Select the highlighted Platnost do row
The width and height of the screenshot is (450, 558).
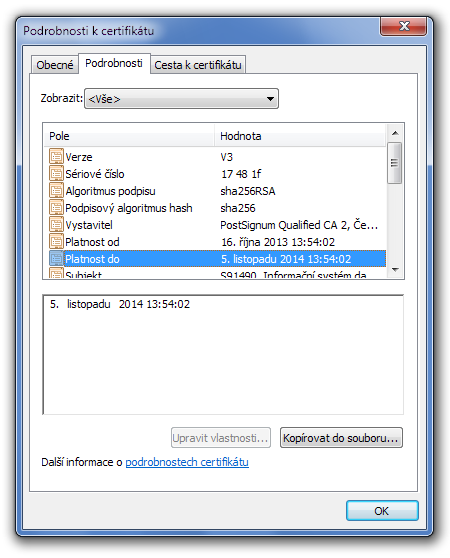(217, 259)
